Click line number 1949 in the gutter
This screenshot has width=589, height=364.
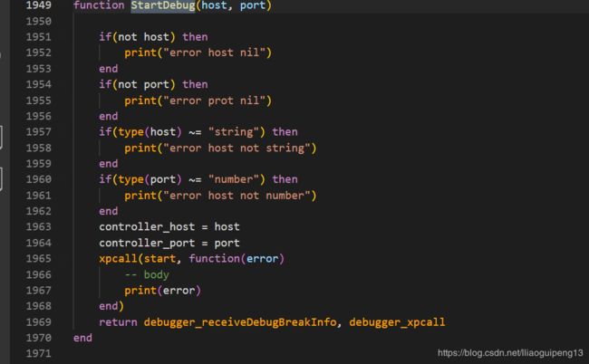[x=39, y=5]
